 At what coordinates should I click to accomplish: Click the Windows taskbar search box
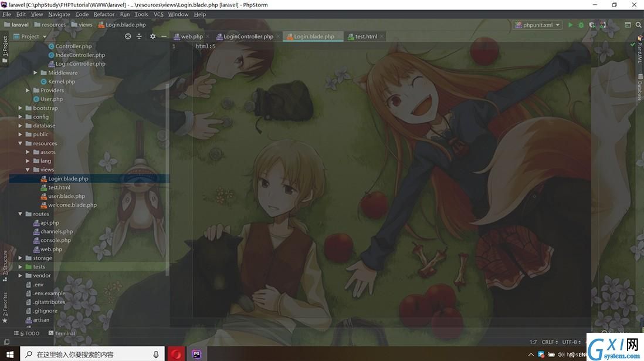point(92,355)
